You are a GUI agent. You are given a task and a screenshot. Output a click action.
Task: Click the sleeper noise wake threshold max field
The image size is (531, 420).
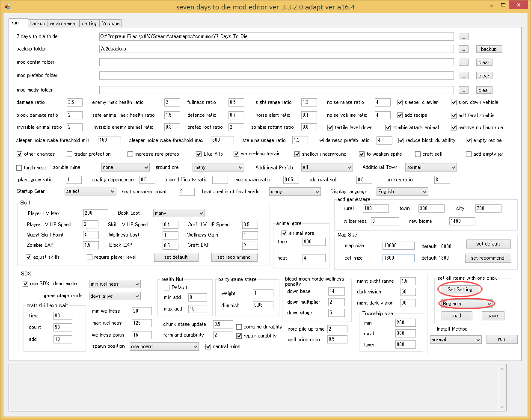[x=222, y=140]
